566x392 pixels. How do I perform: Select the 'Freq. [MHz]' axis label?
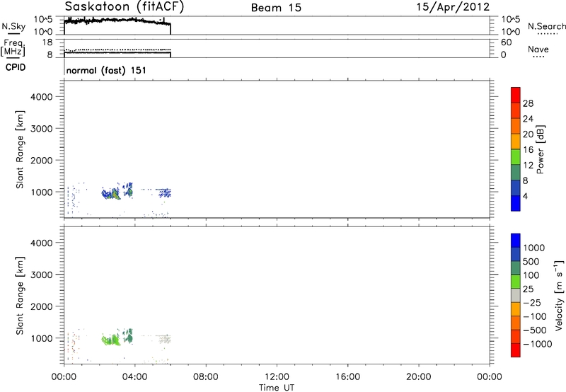(x=13, y=48)
